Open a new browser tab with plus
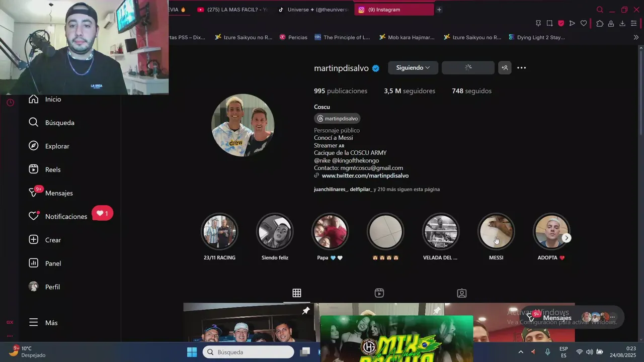Viewport: 644px width, 362px height. (439, 10)
